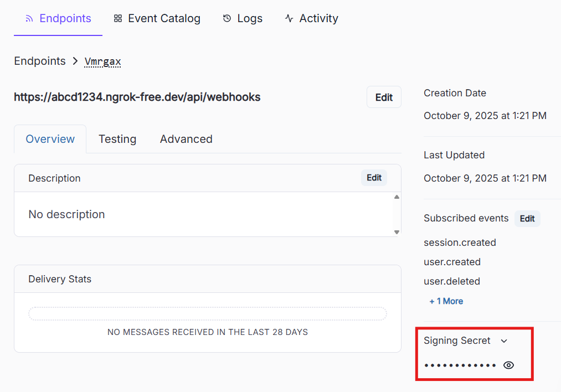Image resolution: width=561 pixels, height=392 pixels.
Task: Switch to the Testing tab
Action: point(117,139)
